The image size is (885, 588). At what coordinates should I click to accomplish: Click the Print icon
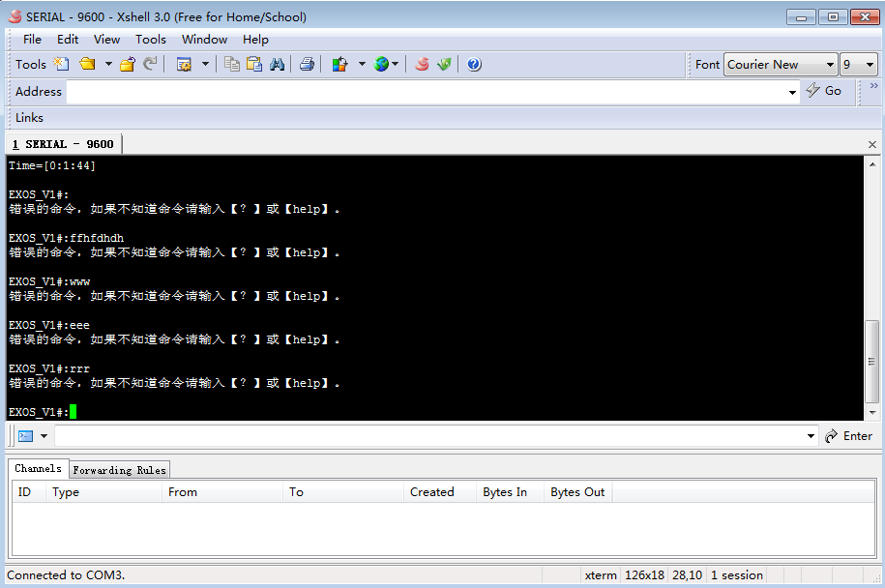click(x=307, y=65)
